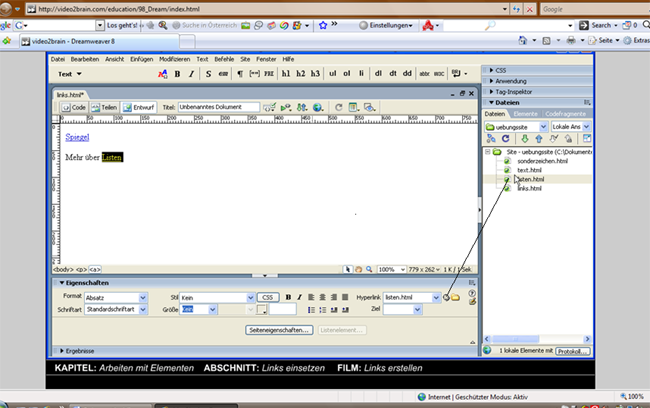Screen dimensions: 650x408
Task: Open the Größe dropdown
Action: pyautogui.click(x=212, y=309)
